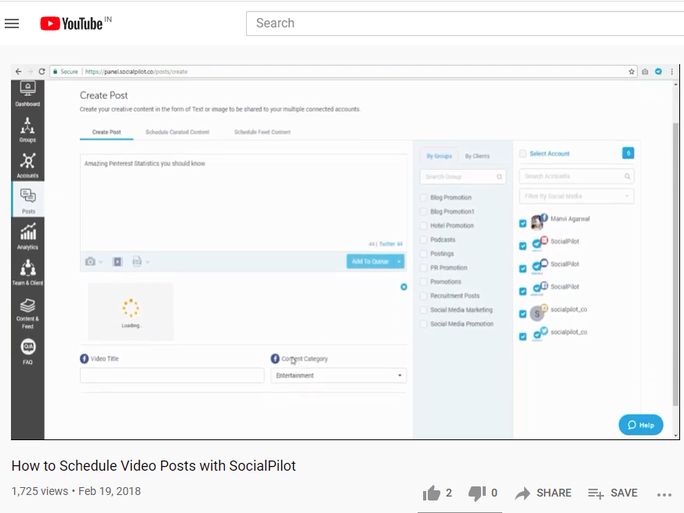Open the Team & Client sidebar icon

coord(27,273)
